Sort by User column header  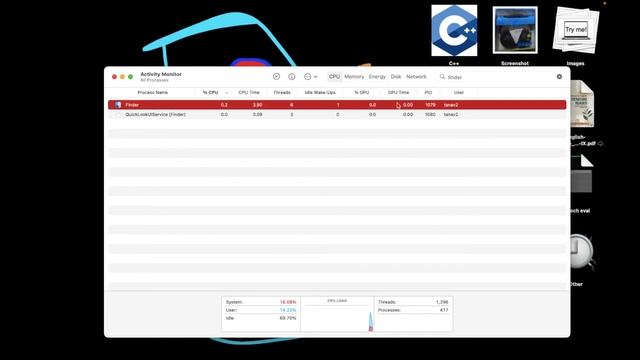click(459, 93)
